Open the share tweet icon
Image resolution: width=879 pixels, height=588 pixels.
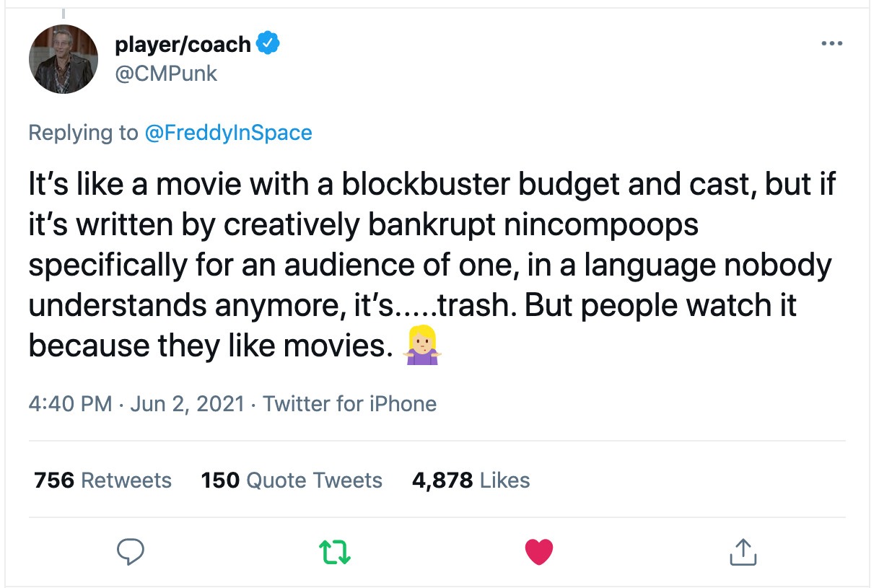coord(743,552)
